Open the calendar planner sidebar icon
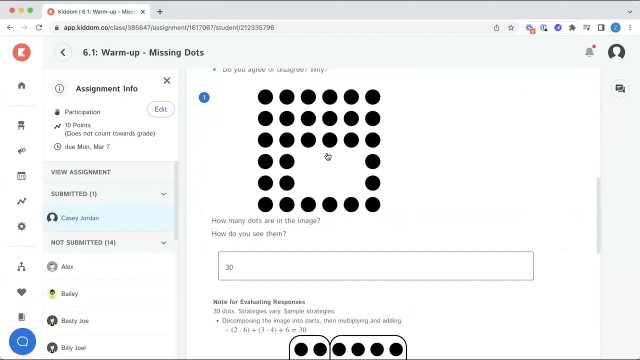This screenshot has width=640, height=360. tap(21, 176)
